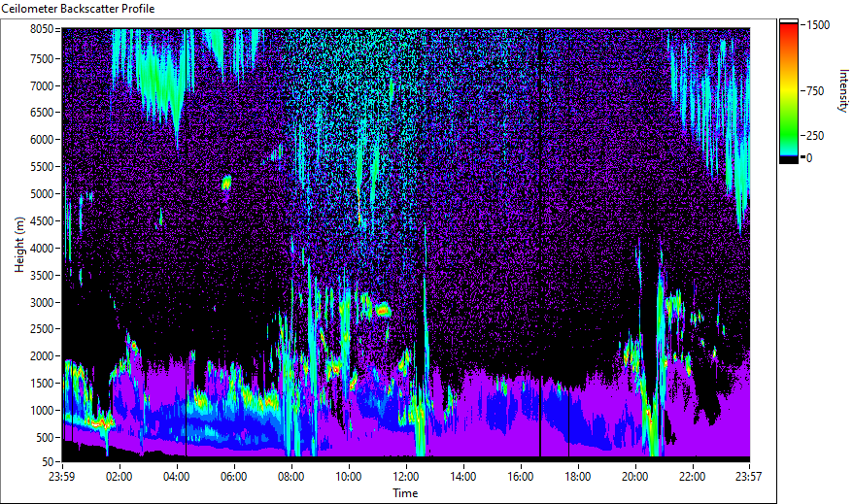Click the Intensity color scale label

click(843, 90)
